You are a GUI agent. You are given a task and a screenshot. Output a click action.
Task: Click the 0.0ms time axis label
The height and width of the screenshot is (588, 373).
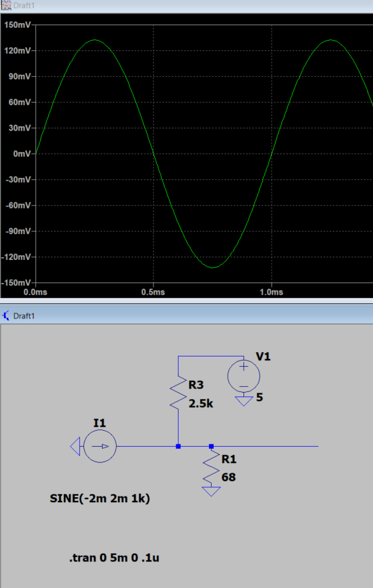35,292
